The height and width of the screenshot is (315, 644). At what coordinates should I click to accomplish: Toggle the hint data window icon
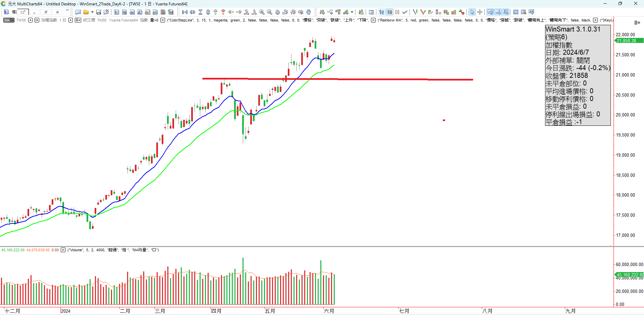click(490, 12)
